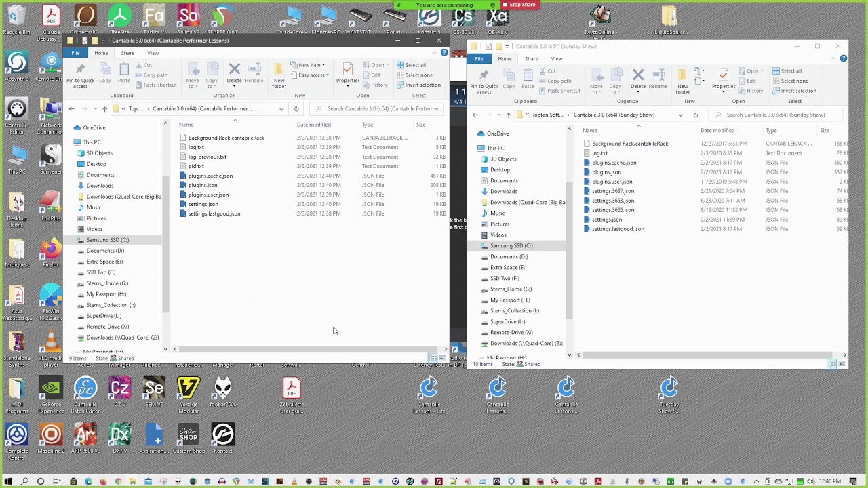
Task: Switch to details view in Sunday Show window
Action: click(x=831, y=365)
